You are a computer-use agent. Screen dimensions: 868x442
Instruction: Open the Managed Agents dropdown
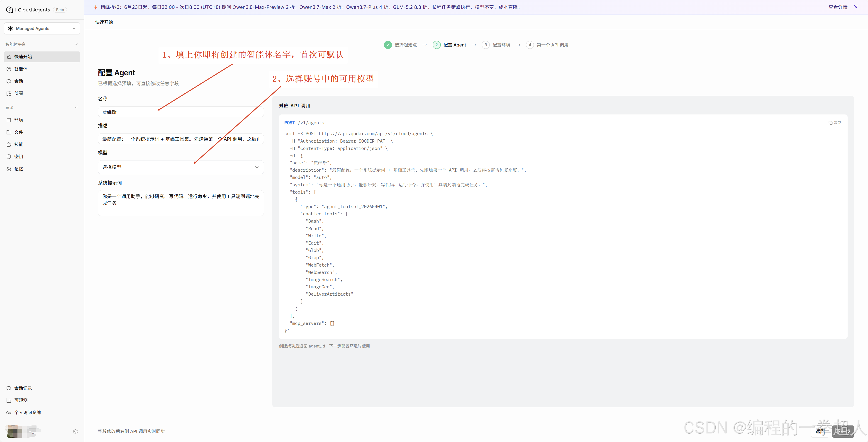(42, 28)
